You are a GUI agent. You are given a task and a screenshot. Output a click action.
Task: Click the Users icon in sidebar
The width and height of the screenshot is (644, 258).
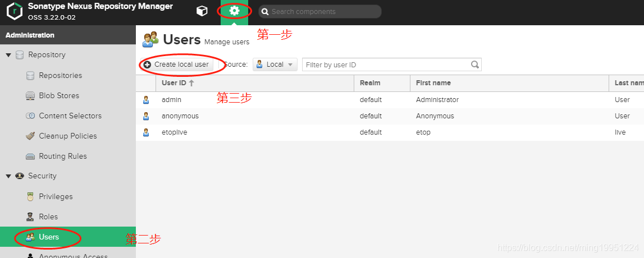30,237
